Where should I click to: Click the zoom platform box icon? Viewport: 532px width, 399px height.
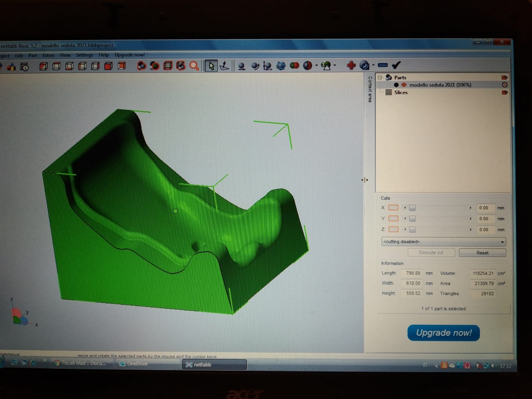click(x=168, y=66)
